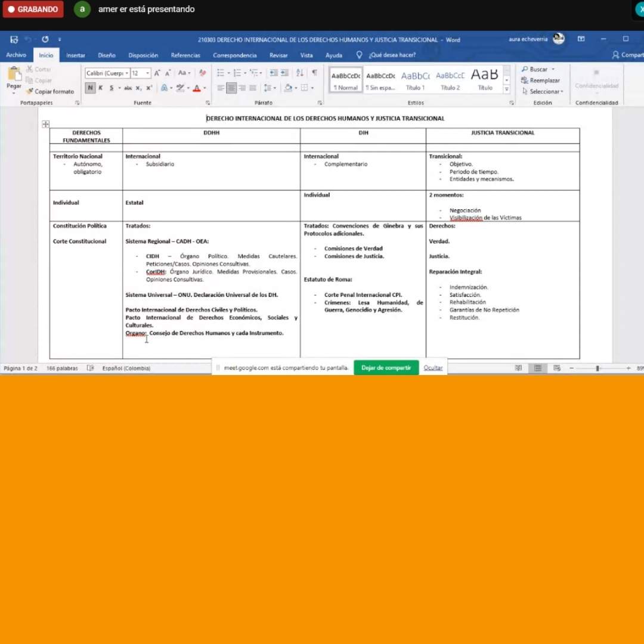The height and width of the screenshot is (644, 644).
Task: Increase font size with the larger A
Action: click(x=157, y=73)
